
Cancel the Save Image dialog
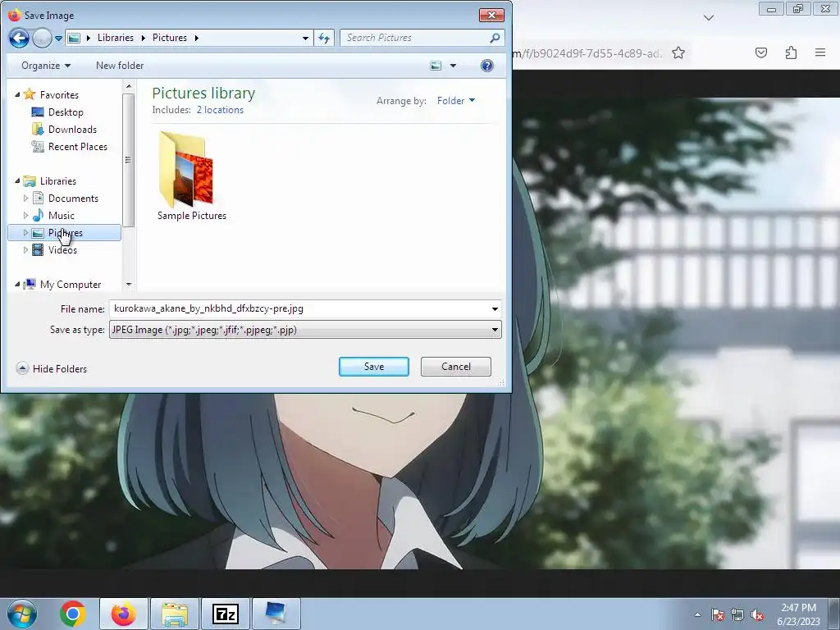pyautogui.click(x=456, y=367)
